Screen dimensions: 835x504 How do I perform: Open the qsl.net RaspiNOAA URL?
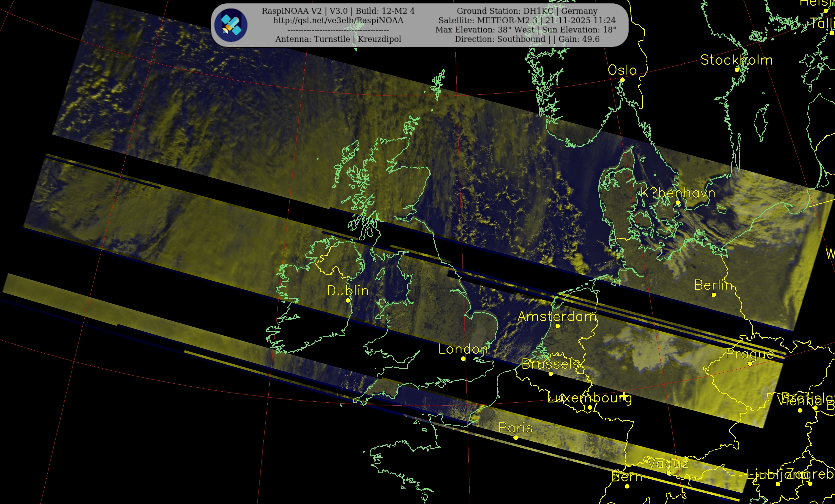tap(338, 20)
